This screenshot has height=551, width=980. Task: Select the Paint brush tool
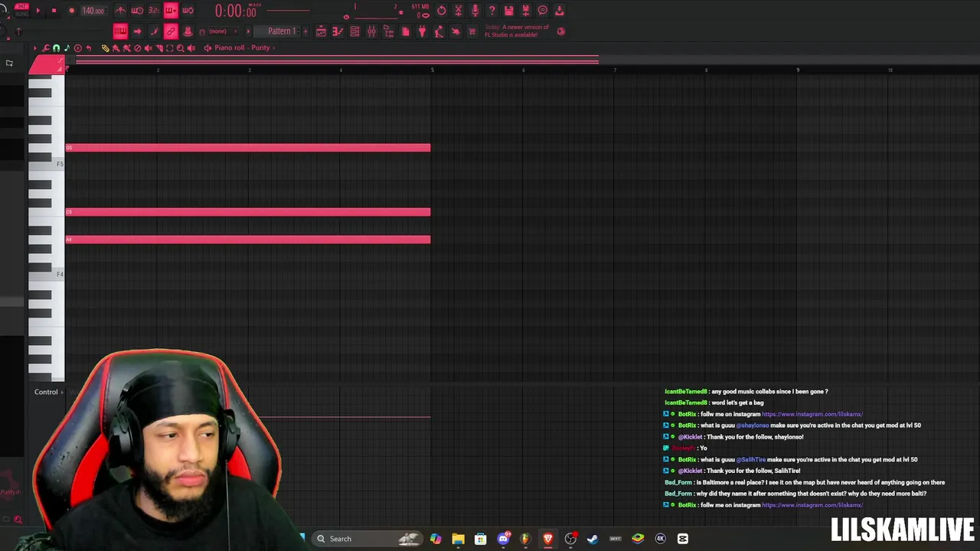point(116,48)
